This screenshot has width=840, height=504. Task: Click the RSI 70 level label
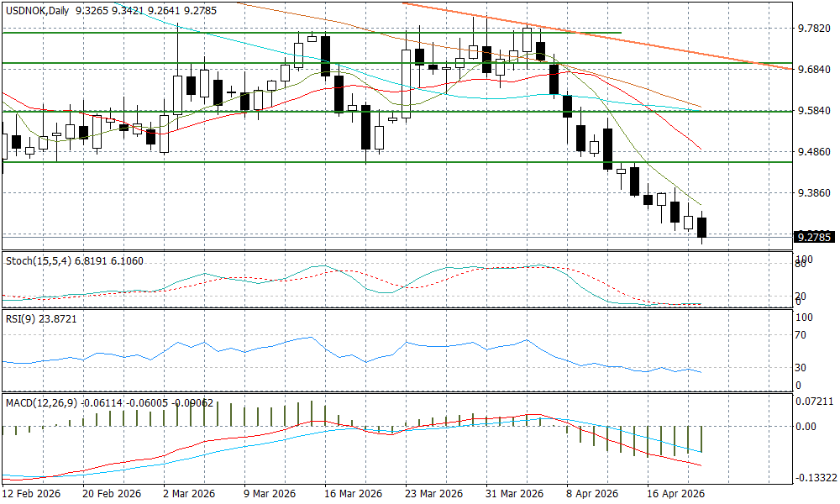(x=801, y=335)
